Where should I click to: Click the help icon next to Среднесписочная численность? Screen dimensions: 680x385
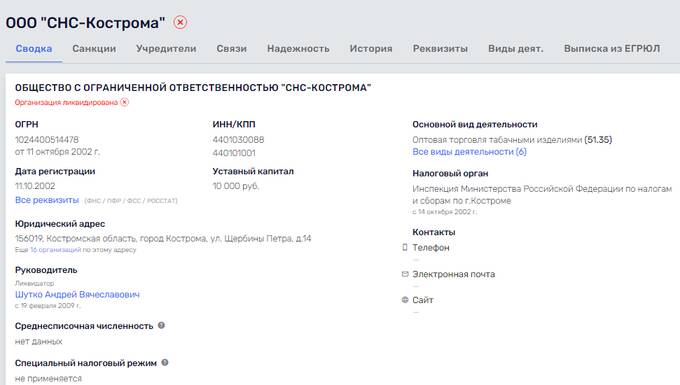[161, 325]
